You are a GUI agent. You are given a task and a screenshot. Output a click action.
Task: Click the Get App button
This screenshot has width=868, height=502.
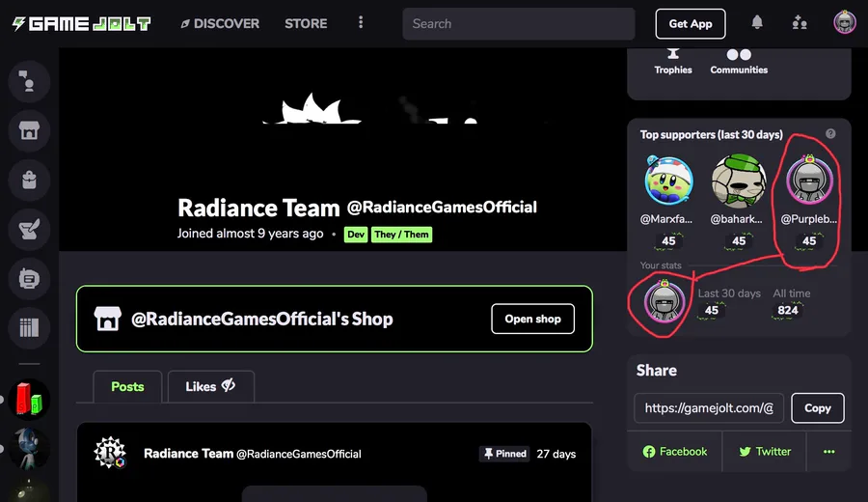pos(691,24)
